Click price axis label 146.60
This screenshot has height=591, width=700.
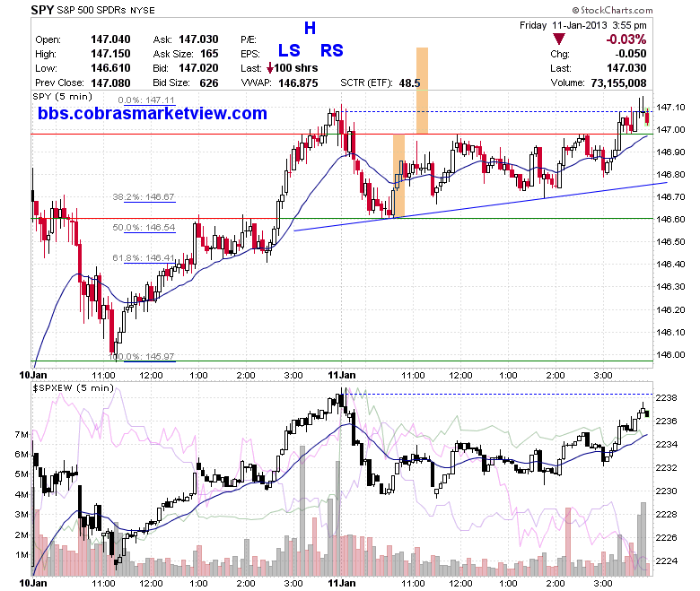[670, 219]
